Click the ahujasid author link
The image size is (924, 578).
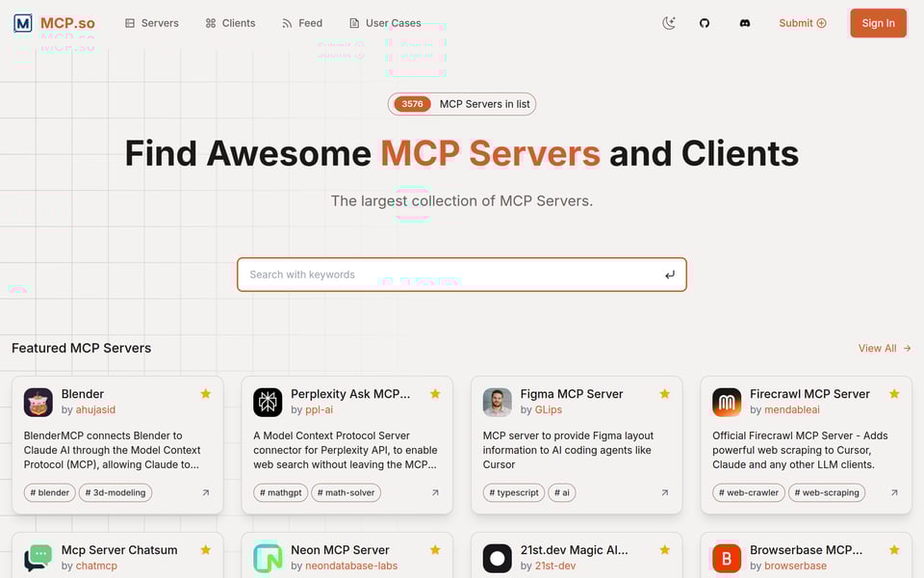pyautogui.click(x=95, y=409)
